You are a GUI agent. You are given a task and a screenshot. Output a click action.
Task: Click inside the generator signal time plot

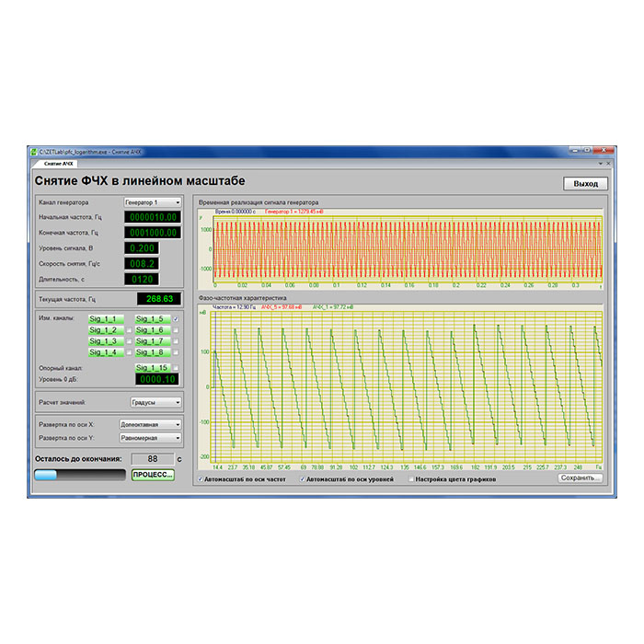(x=408, y=249)
